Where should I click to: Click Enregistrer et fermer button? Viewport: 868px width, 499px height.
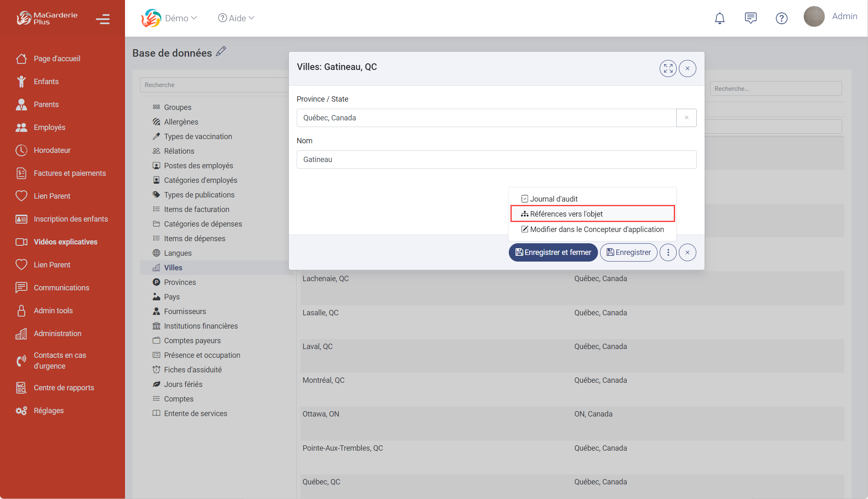[553, 252]
